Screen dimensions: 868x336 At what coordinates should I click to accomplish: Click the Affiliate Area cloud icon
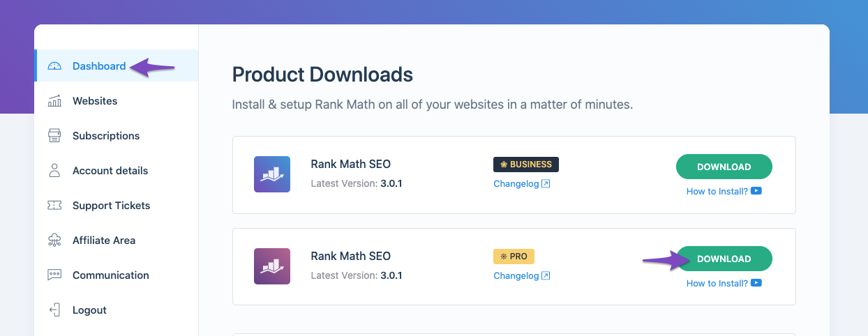pyautogui.click(x=54, y=240)
